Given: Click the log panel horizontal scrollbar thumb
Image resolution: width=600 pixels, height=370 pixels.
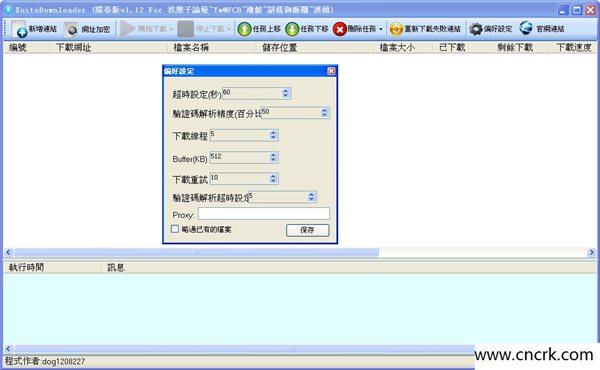Looking at the screenshot, I should click(x=245, y=349).
